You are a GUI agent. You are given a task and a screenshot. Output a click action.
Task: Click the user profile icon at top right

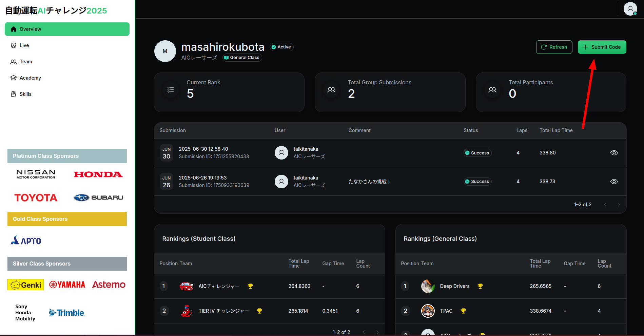pos(630,9)
